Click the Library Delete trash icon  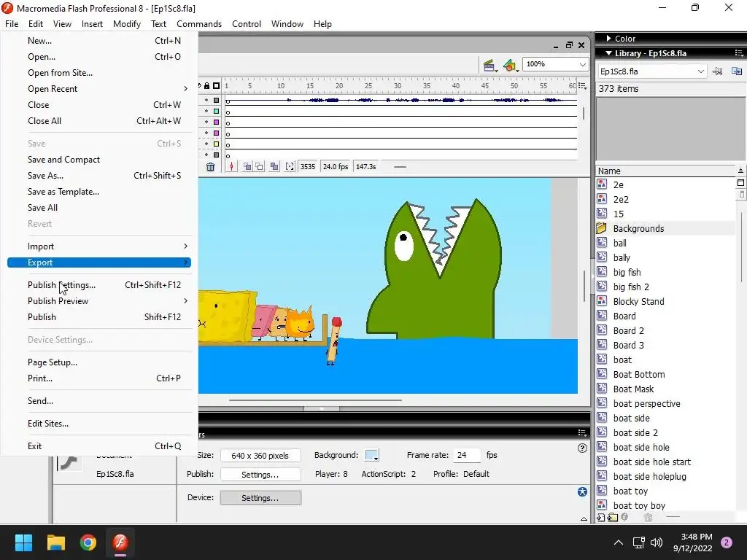[x=648, y=517]
